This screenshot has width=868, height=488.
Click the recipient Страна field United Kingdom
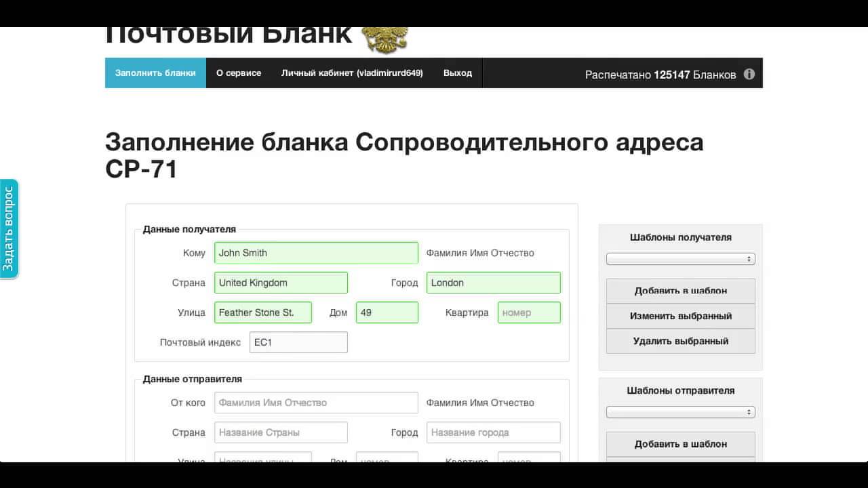(x=281, y=283)
